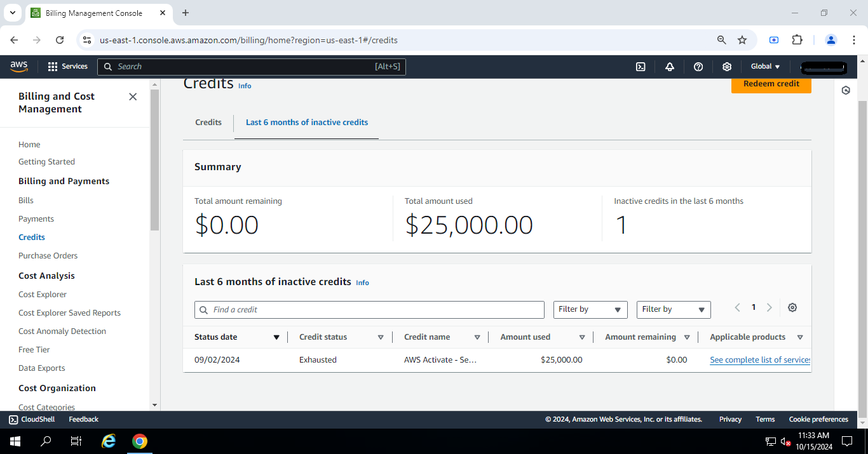868x454 pixels.
Task: Open the second Filter by dropdown
Action: point(674,309)
